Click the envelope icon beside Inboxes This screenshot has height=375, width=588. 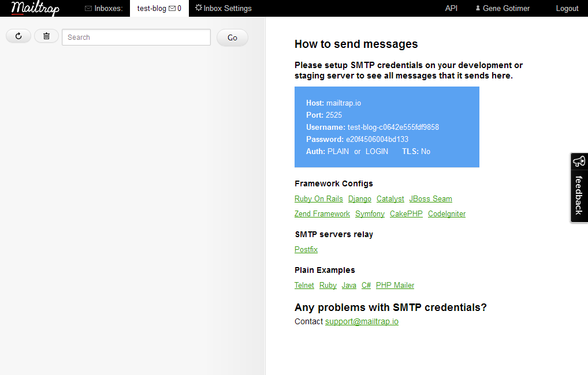pyautogui.click(x=88, y=8)
